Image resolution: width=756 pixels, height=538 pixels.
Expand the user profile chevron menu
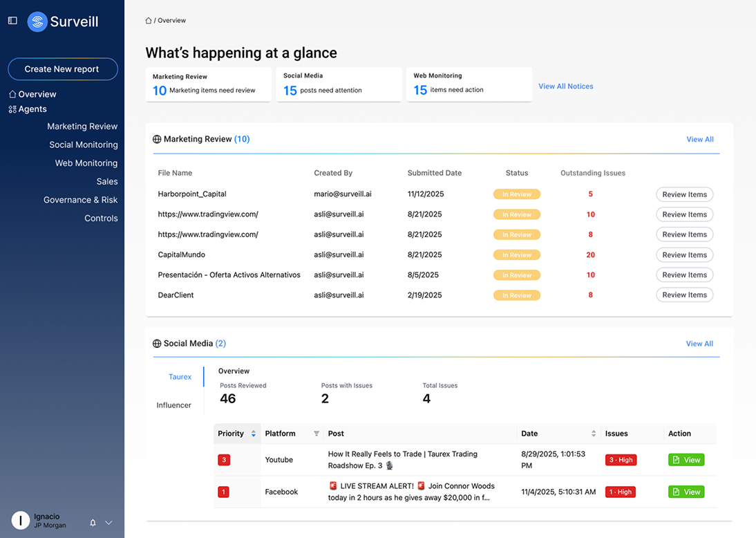[108, 523]
